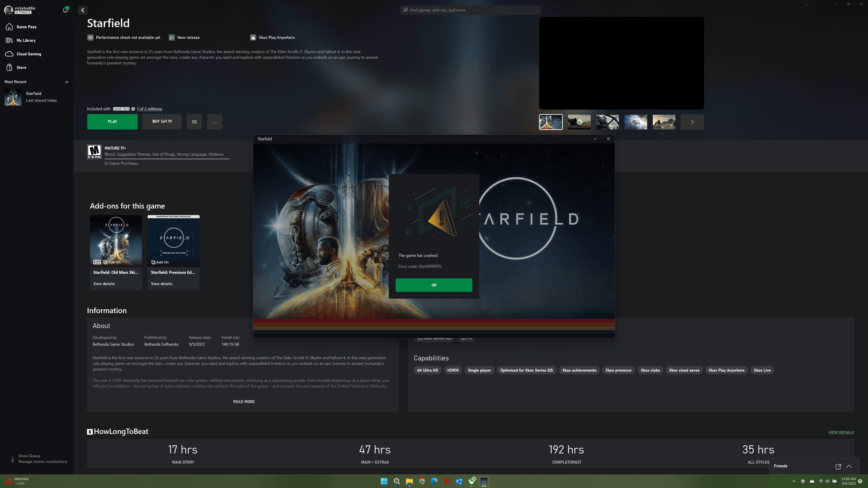Open Chrome Beta from taskbar

tap(422, 481)
